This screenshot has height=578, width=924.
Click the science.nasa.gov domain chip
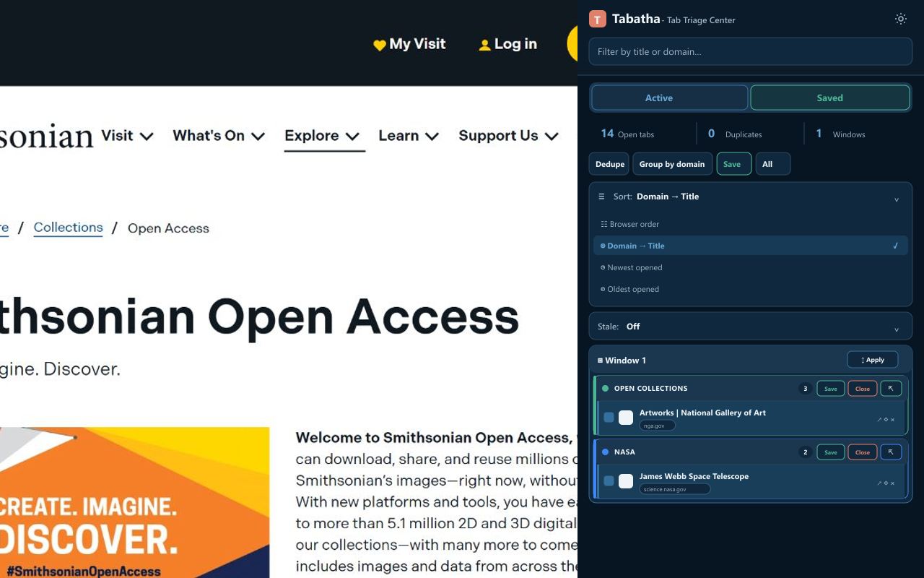click(x=675, y=489)
